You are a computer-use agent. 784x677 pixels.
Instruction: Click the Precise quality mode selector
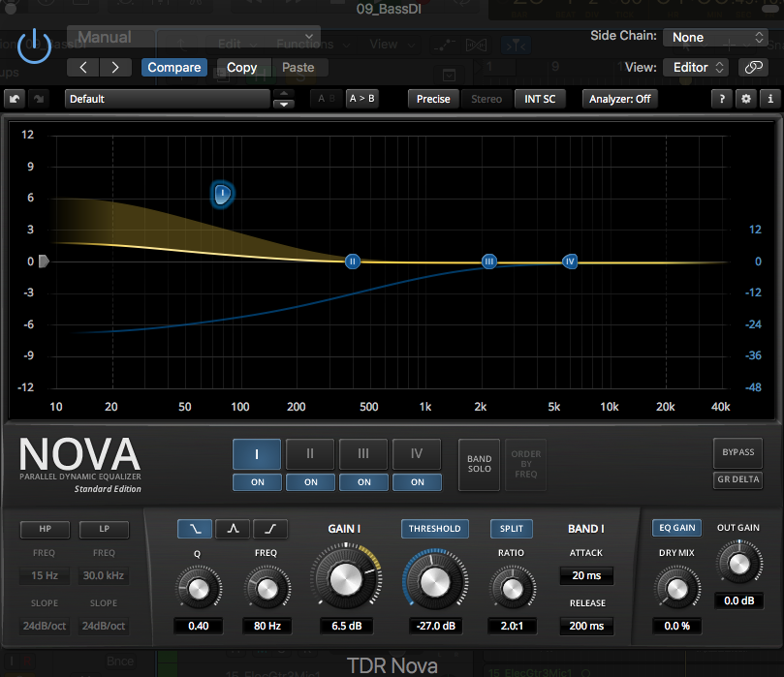pos(433,99)
